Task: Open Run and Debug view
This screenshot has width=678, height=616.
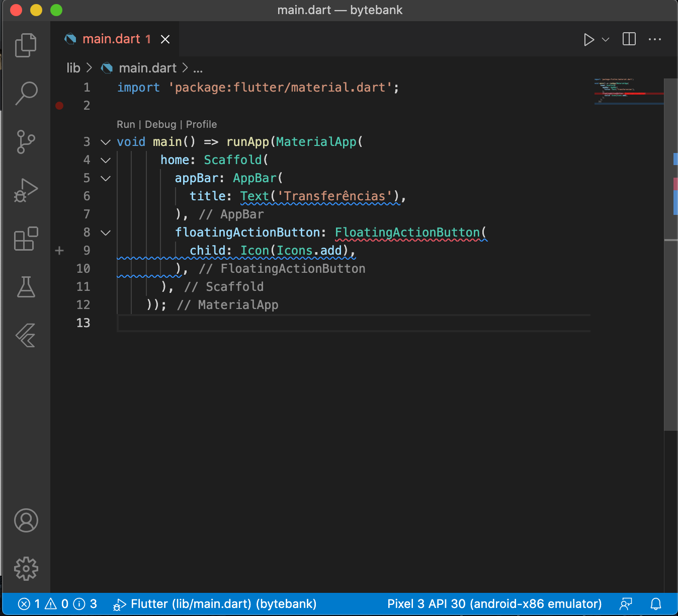Action: point(26,190)
